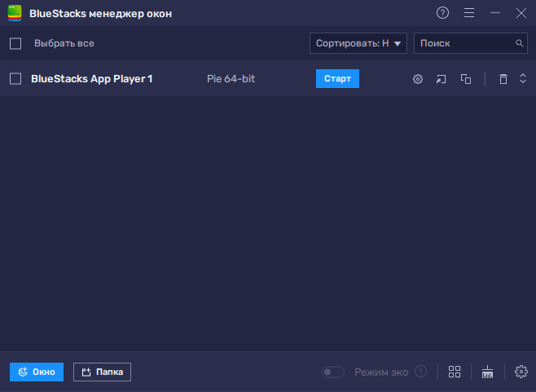Viewport: 536px width, 392px height.
Task: Open the Сортировать dropdown
Action: [358, 43]
